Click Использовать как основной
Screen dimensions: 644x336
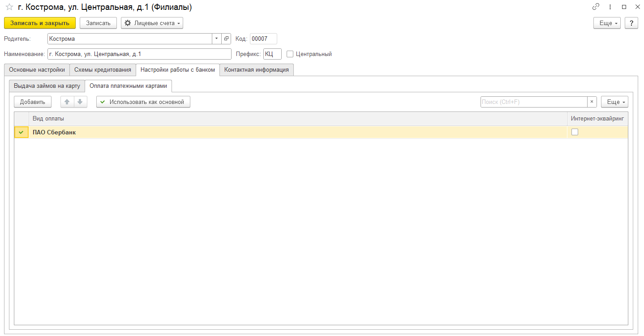click(143, 102)
